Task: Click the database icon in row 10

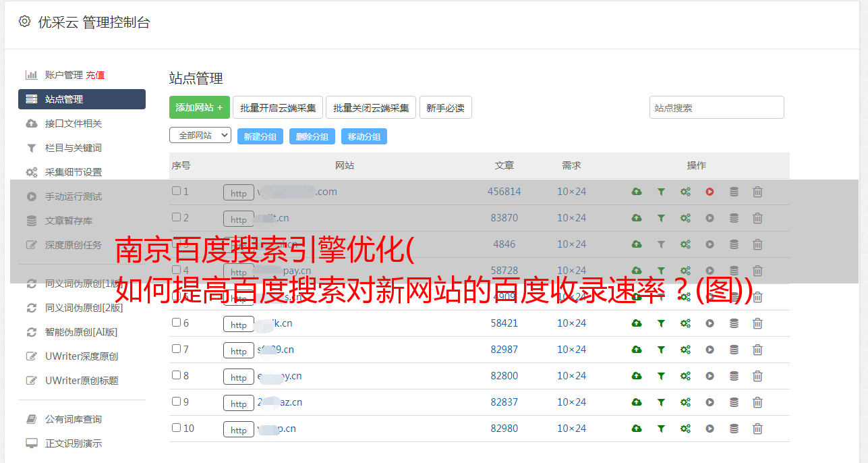Action: (734, 429)
